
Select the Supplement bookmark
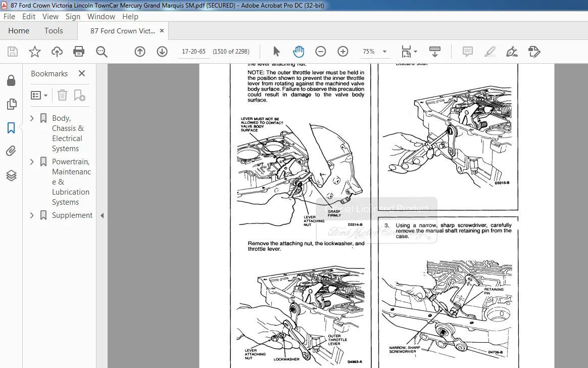click(72, 215)
